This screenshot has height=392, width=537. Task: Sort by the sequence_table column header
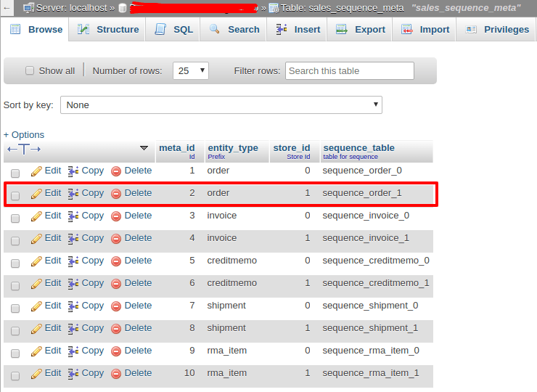(359, 147)
